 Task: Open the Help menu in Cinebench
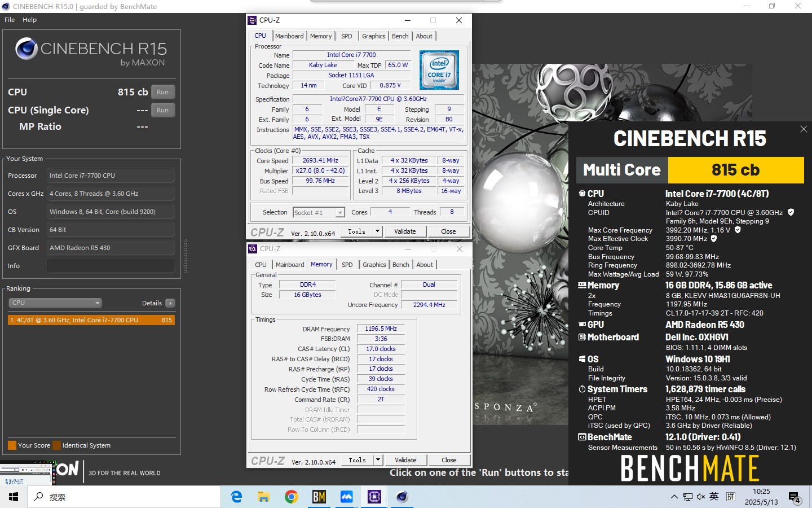29,20
